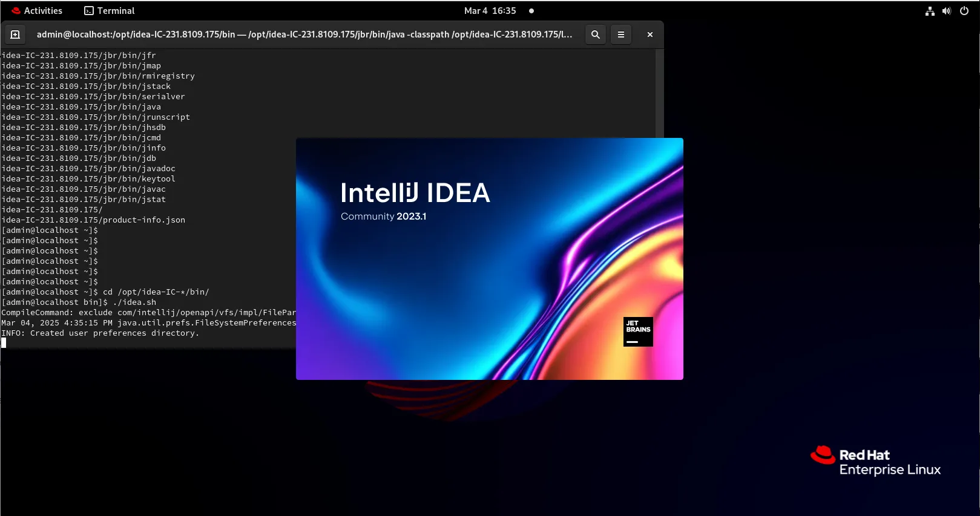Click the line ending in jbr/bin/jmap
Image resolution: width=980 pixels, height=516 pixels.
tap(81, 65)
